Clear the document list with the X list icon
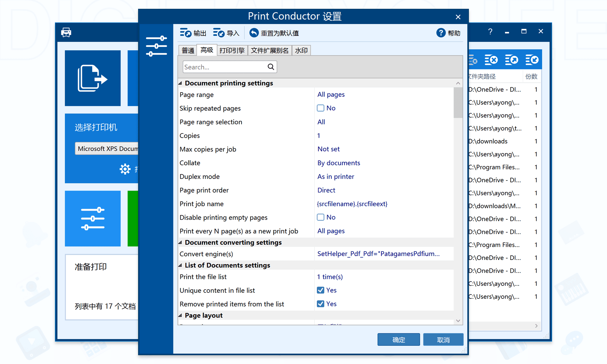 (x=491, y=60)
